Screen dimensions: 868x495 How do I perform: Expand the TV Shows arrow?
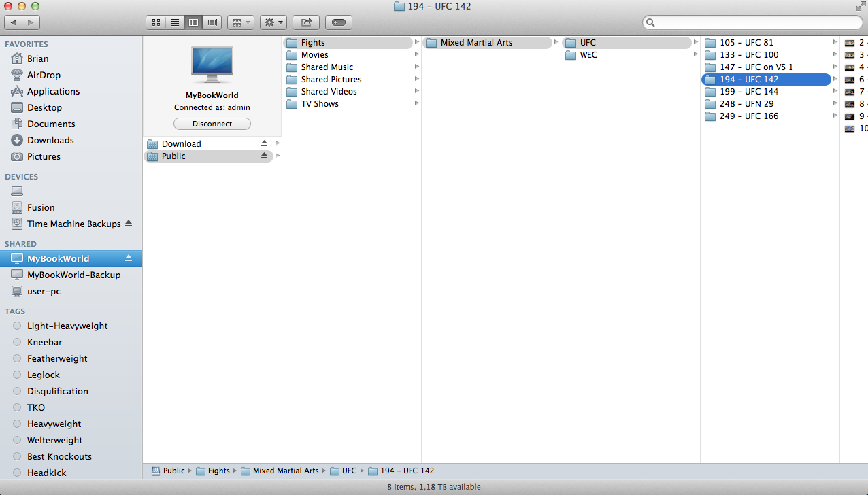point(416,103)
